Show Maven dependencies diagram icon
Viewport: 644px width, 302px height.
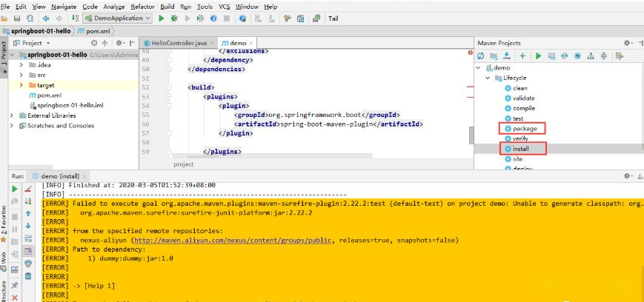tap(591, 56)
